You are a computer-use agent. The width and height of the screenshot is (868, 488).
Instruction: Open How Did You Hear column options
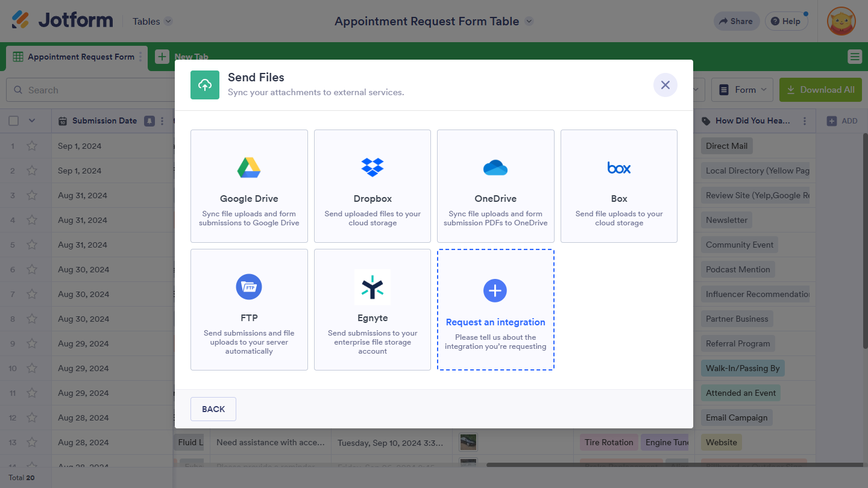tap(805, 121)
